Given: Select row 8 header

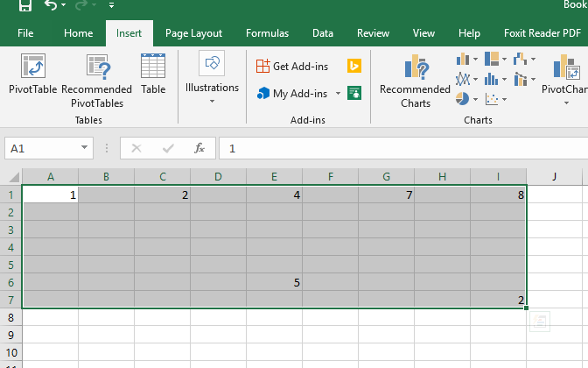Looking at the screenshot, I should [10, 318].
